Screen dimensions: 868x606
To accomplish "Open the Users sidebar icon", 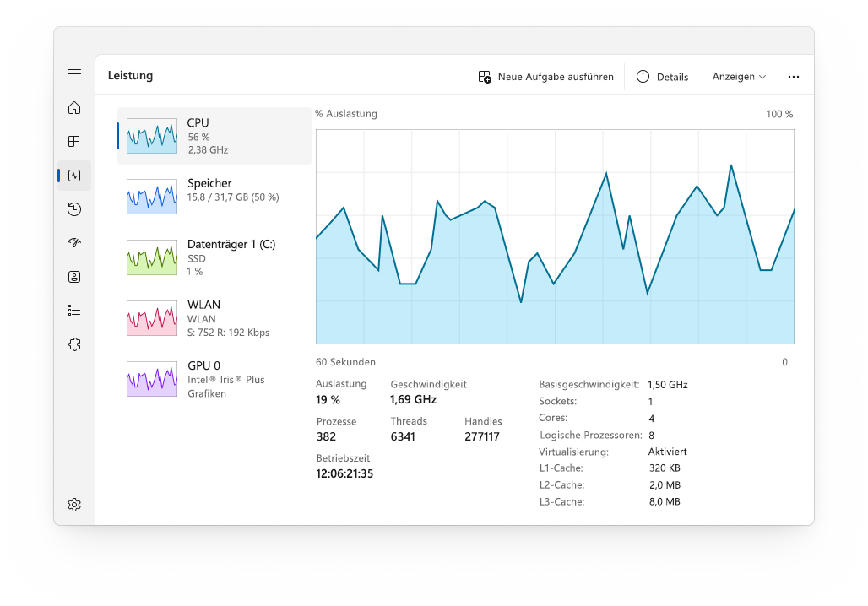I will click(x=74, y=277).
